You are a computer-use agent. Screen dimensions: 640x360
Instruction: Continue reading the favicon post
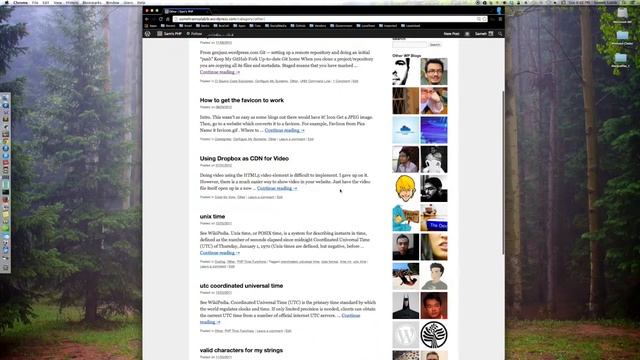pos(284,130)
